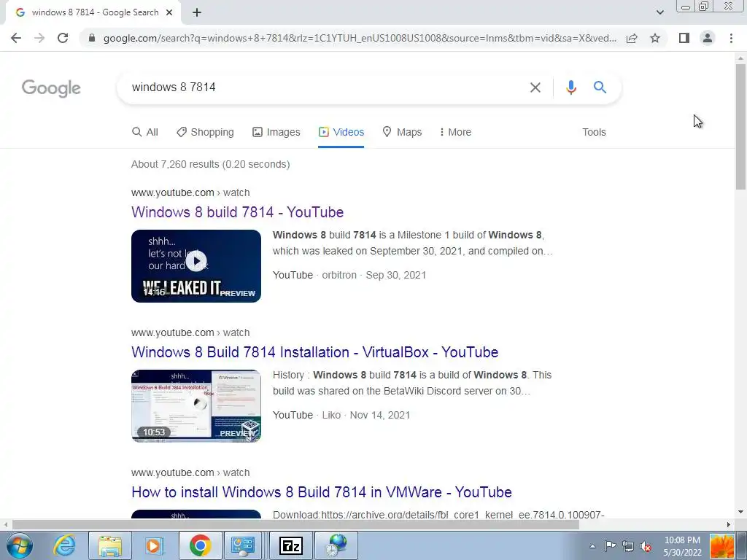Open How to install Windows 8 Build 7814 in VMWare
Screen dimensions: 747x560
click(x=322, y=492)
